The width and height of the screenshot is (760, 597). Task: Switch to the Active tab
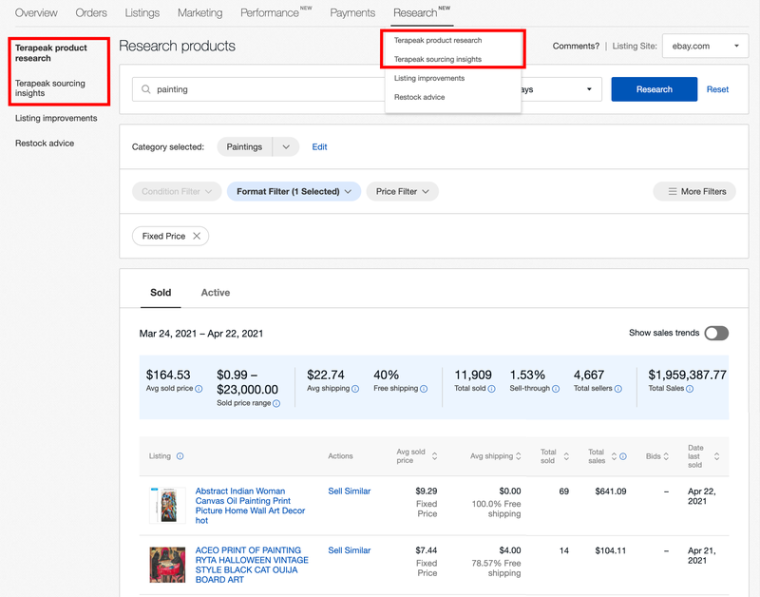(215, 293)
